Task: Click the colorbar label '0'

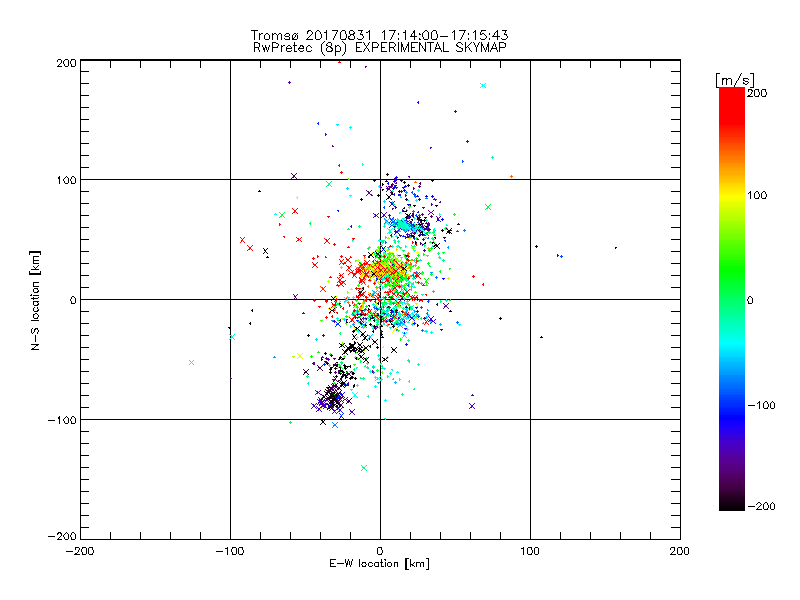Action: click(x=750, y=300)
